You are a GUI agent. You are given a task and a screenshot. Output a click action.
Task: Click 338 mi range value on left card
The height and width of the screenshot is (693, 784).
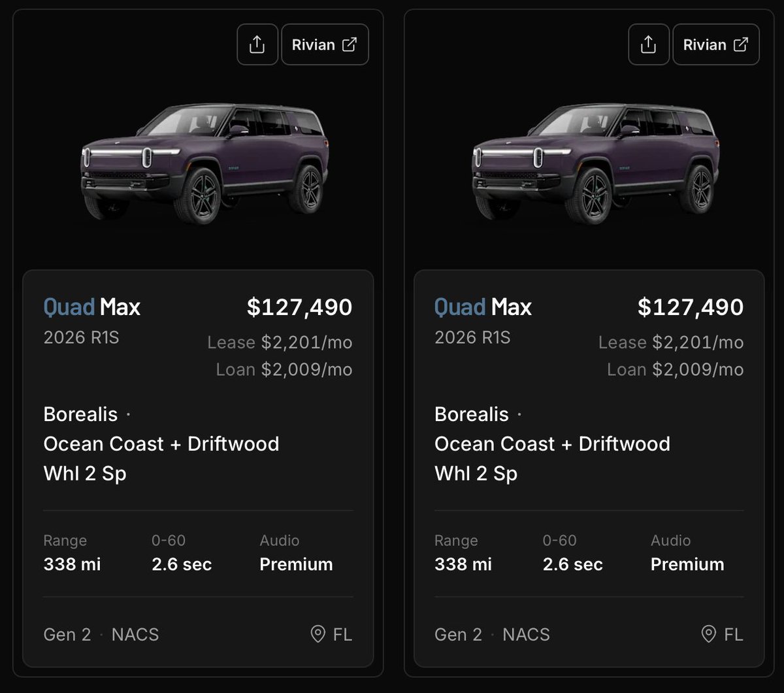point(72,564)
